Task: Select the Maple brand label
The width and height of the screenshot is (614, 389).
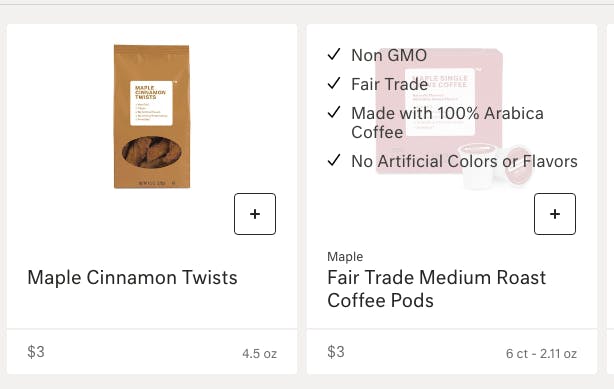Action: [345, 257]
